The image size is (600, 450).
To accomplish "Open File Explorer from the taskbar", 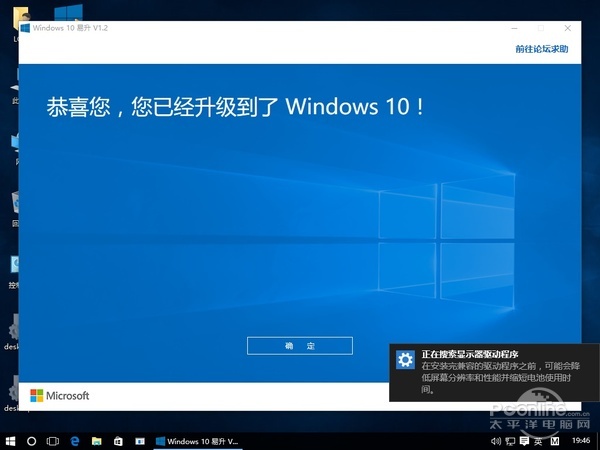I will [x=96, y=441].
